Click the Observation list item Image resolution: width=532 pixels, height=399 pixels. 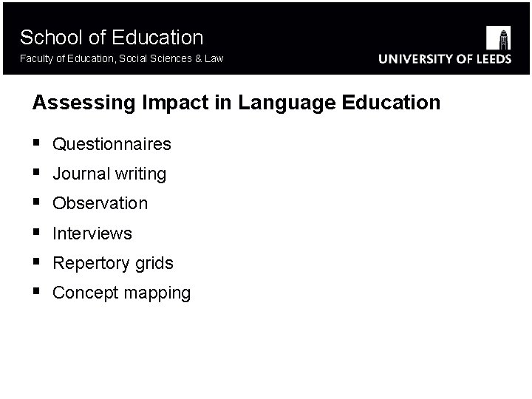click(x=100, y=203)
